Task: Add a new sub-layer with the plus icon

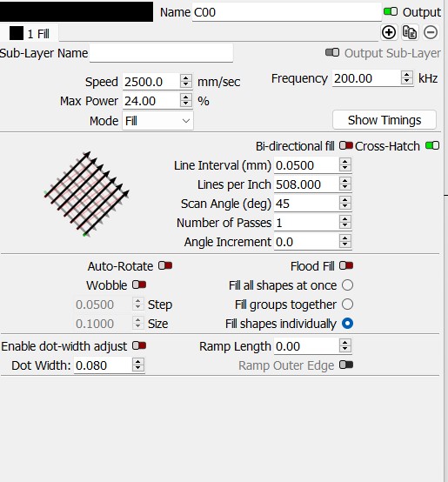Action: pos(389,32)
